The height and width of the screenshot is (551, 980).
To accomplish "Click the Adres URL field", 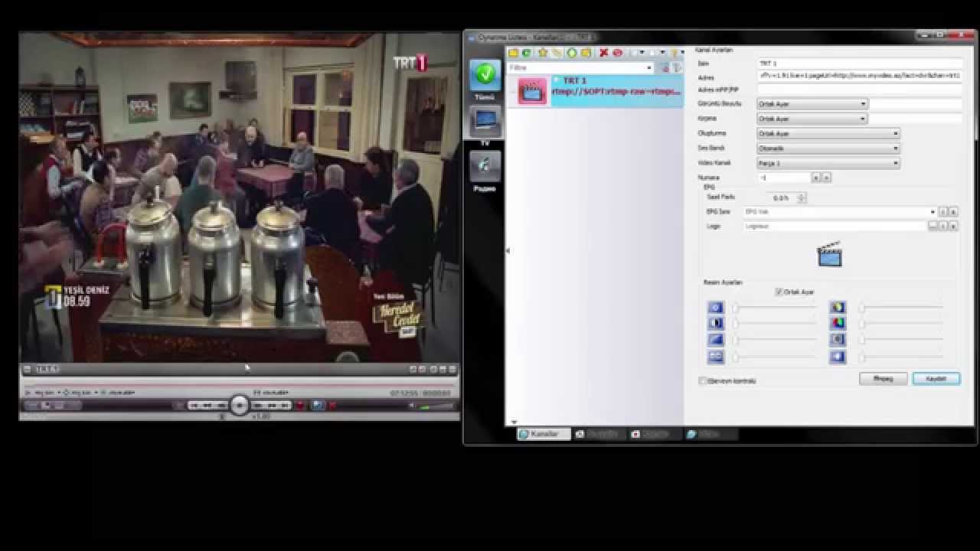I will click(x=859, y=76).
